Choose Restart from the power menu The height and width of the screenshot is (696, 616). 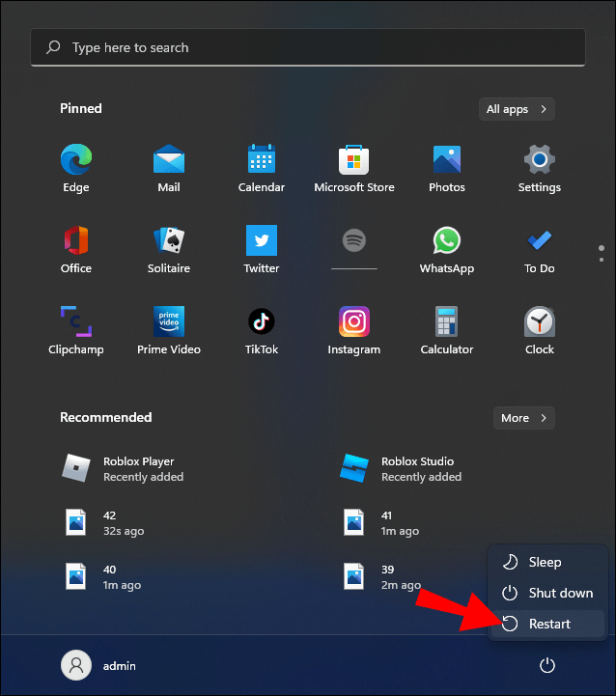click(x=547, y=624)
